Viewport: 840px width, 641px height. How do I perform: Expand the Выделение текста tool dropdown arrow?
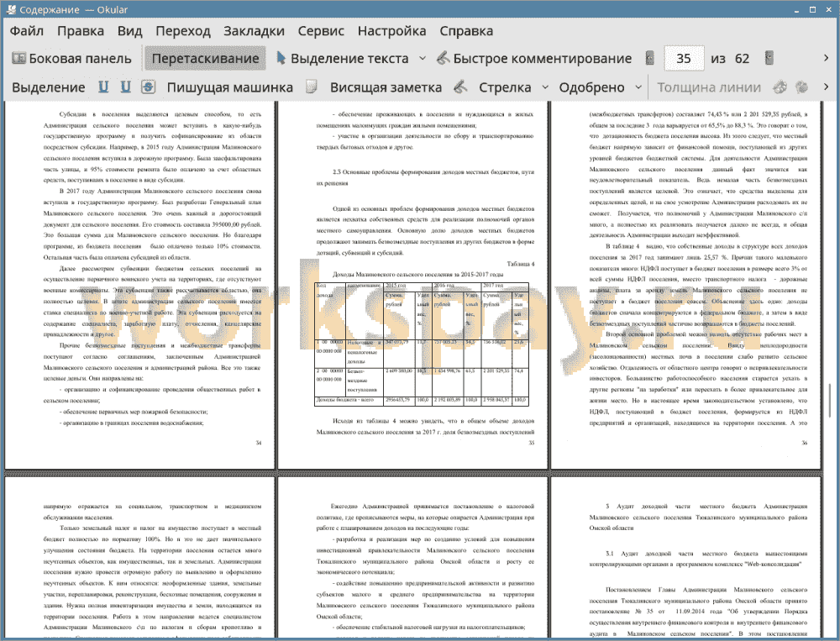point(423,59)
